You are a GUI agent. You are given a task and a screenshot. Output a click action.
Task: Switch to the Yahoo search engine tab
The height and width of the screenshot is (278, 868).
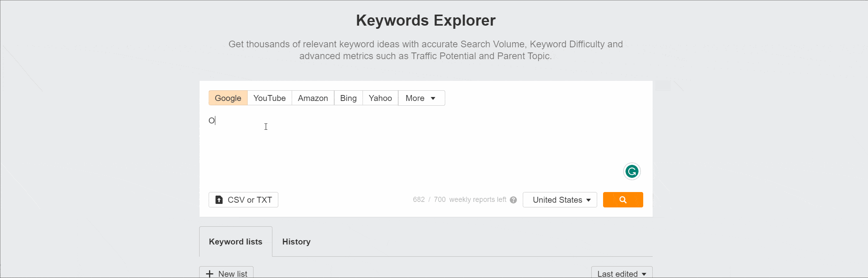coord(380,98)
